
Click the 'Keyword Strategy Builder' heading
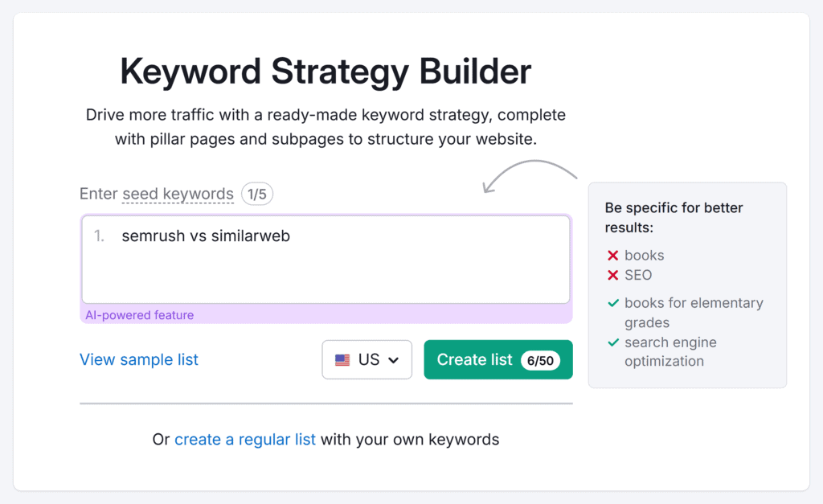[x=325, y=72]
